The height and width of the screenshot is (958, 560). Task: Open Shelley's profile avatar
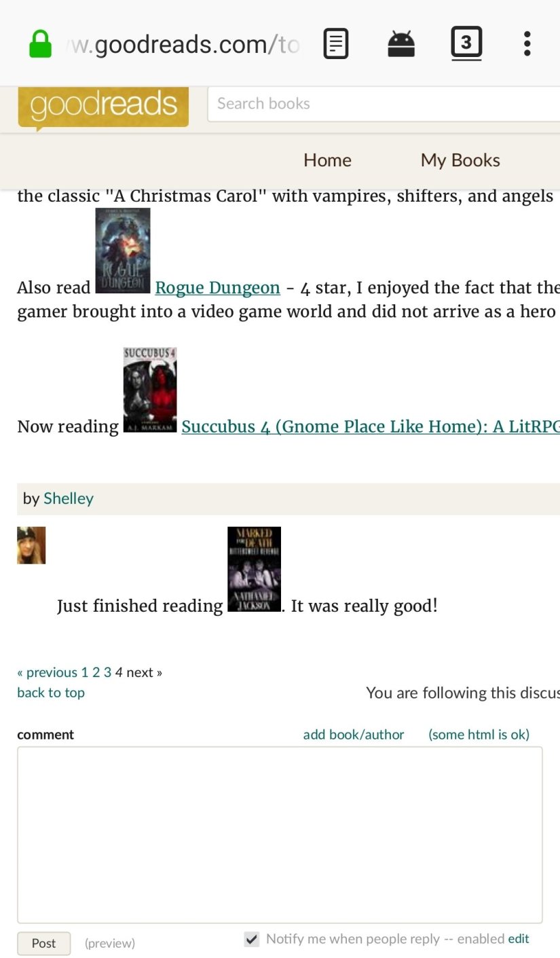point(31,545)
